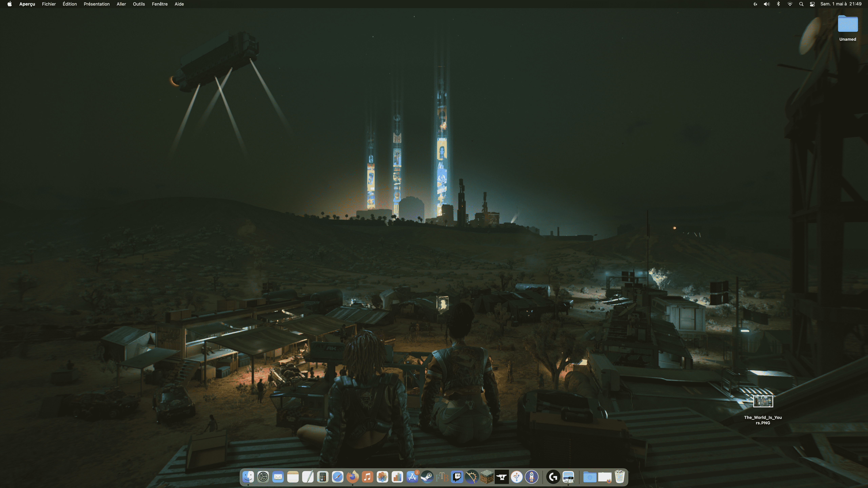Launch the Music app in Dock
This screenshot has width=868, height=488.
pos(367,477)
